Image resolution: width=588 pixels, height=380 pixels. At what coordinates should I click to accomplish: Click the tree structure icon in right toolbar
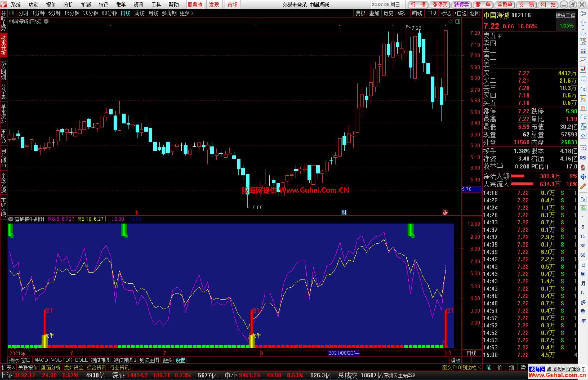[x=583, y=98]
